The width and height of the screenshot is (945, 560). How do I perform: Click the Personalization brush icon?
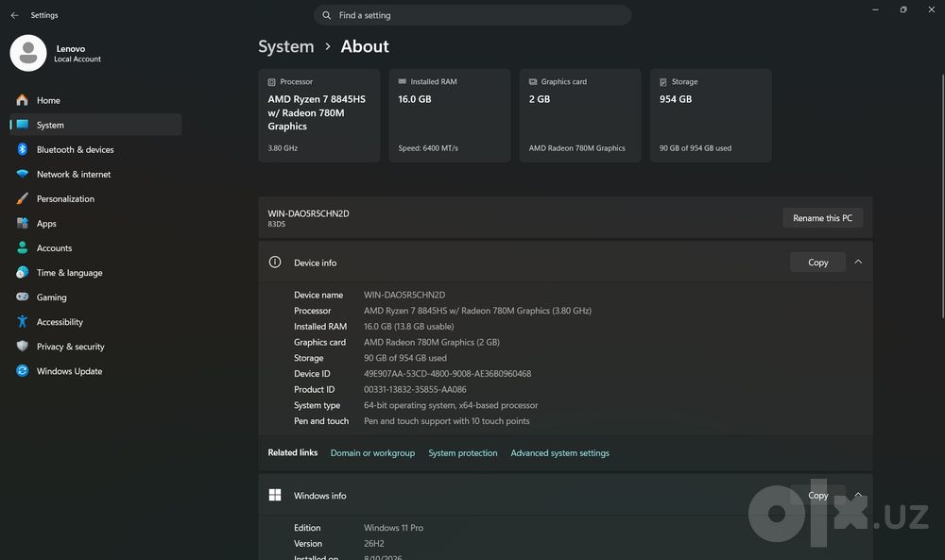23,198
